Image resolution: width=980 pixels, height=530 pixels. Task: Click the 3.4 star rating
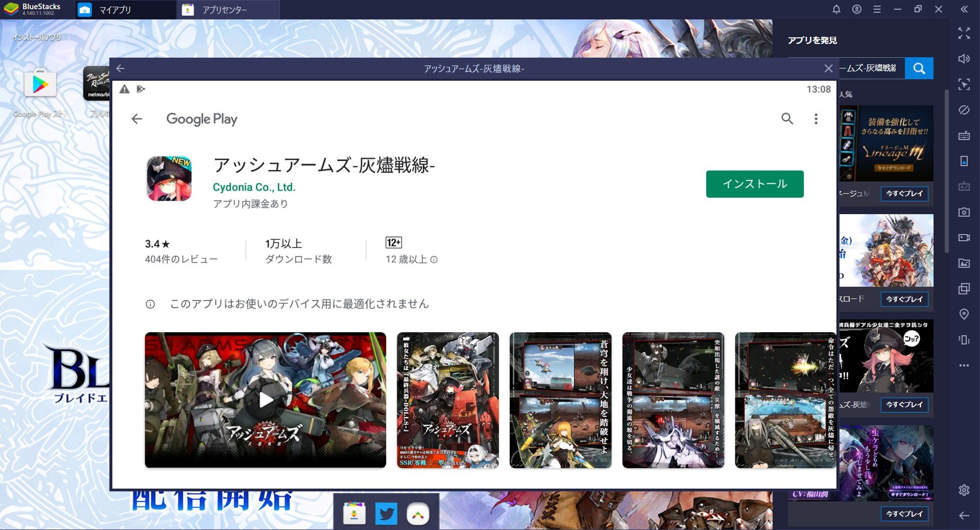157,244
